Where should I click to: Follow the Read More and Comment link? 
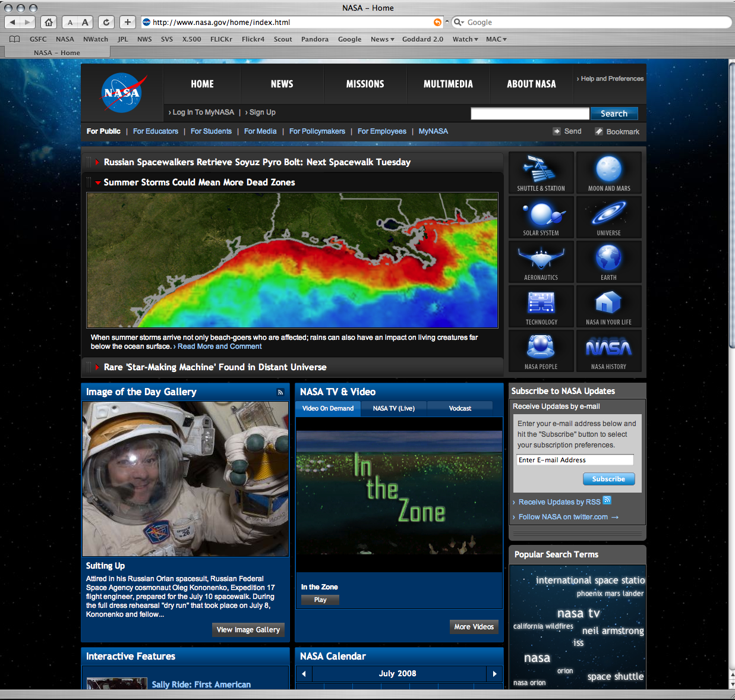(219, 346)
